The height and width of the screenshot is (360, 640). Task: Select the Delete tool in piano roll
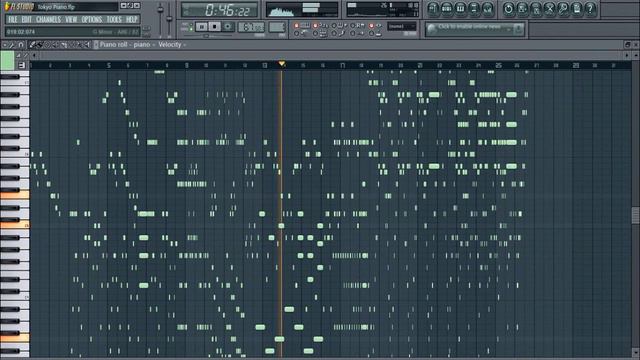pos(47,44)
